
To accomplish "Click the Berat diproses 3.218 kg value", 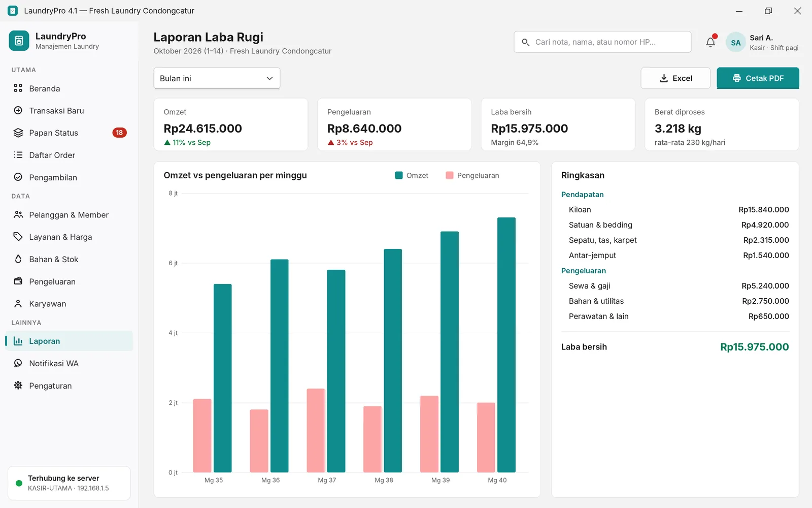I will click(x=678, y=129).
